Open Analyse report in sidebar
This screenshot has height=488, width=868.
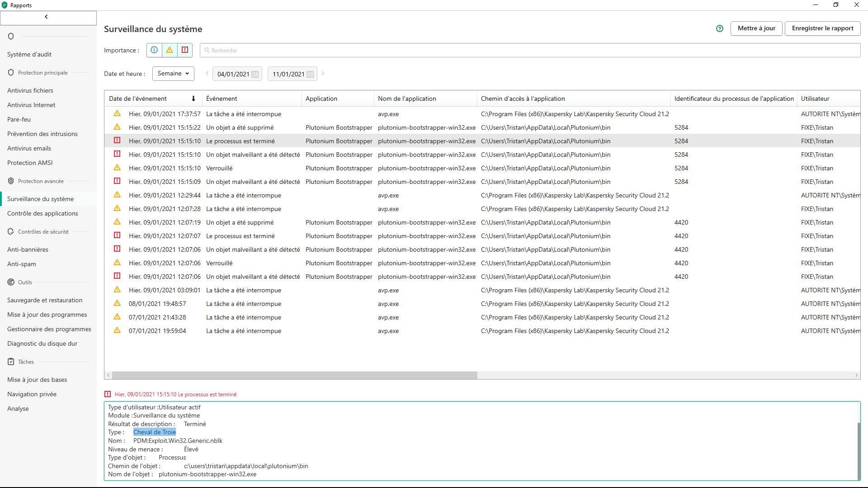(18, 408)
